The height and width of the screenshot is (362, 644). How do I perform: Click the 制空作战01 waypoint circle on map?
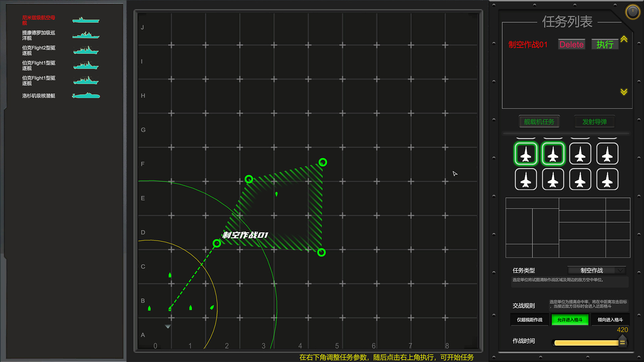217,243
